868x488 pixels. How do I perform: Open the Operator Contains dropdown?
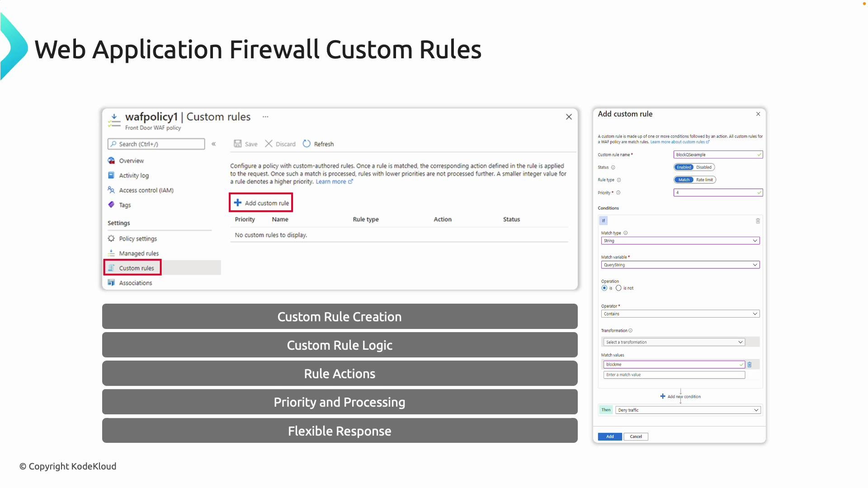680,314
